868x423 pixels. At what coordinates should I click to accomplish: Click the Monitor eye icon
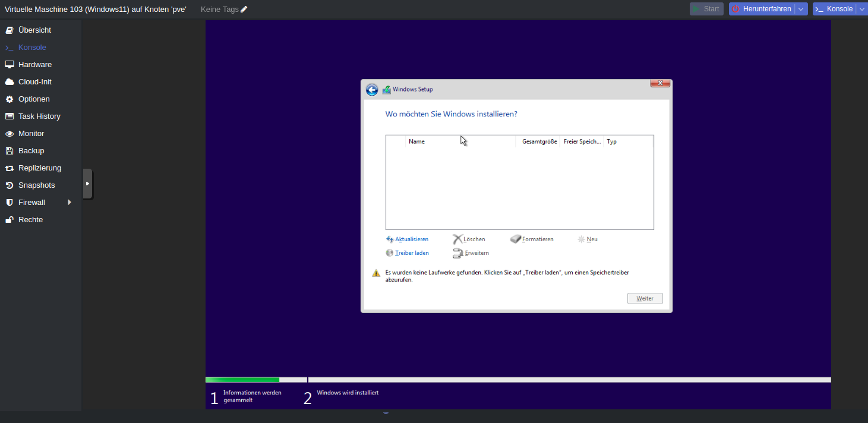pos(10,134)
